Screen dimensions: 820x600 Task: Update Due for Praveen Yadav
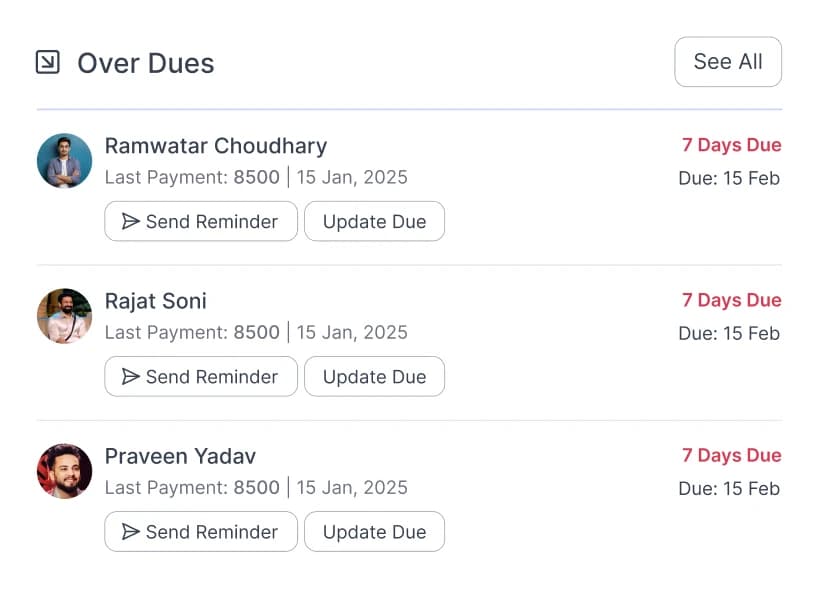[374, 531]
